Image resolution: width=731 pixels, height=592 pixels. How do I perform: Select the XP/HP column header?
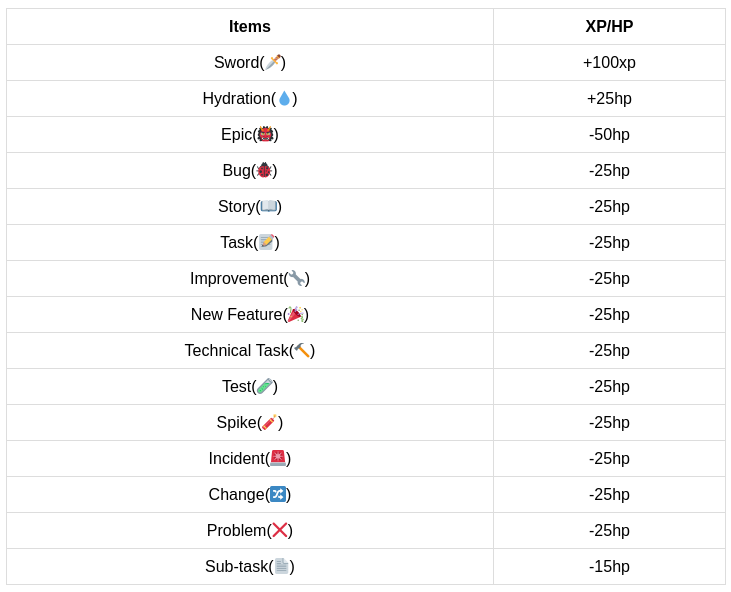point(609,27)
